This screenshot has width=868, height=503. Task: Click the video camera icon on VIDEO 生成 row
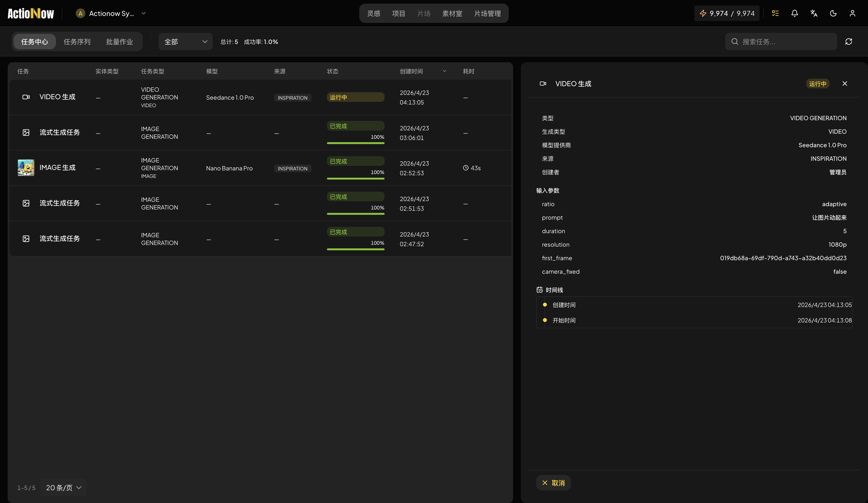26,97
